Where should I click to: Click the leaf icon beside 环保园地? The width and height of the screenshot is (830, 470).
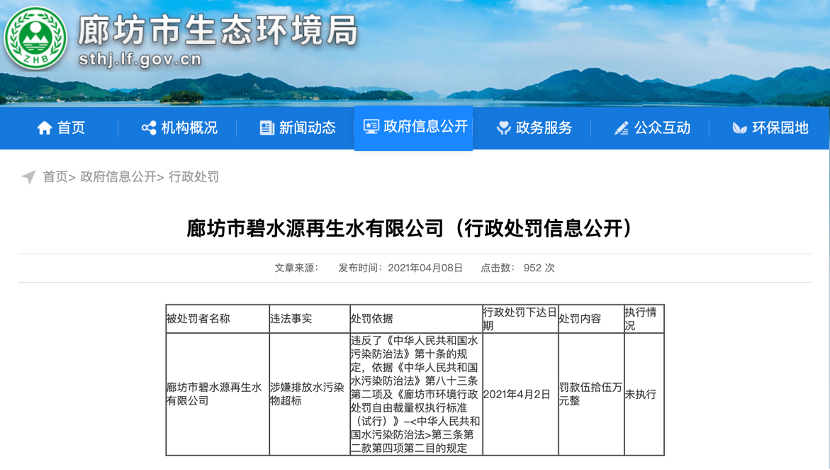[739, 128]
